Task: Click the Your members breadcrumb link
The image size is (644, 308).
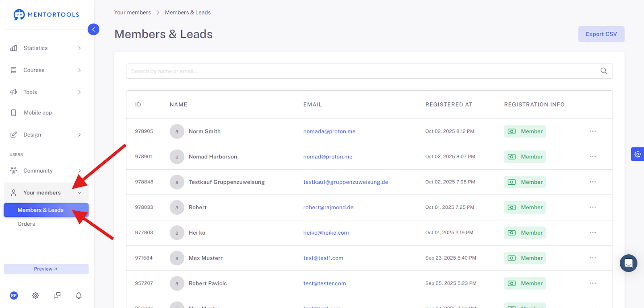Action: 132,12
